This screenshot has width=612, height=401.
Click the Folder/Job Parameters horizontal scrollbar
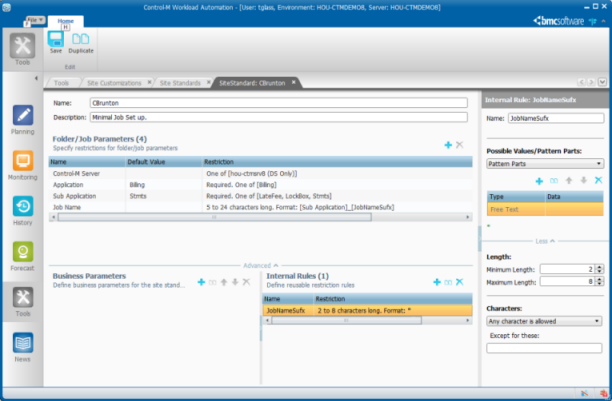coord(214,217)
